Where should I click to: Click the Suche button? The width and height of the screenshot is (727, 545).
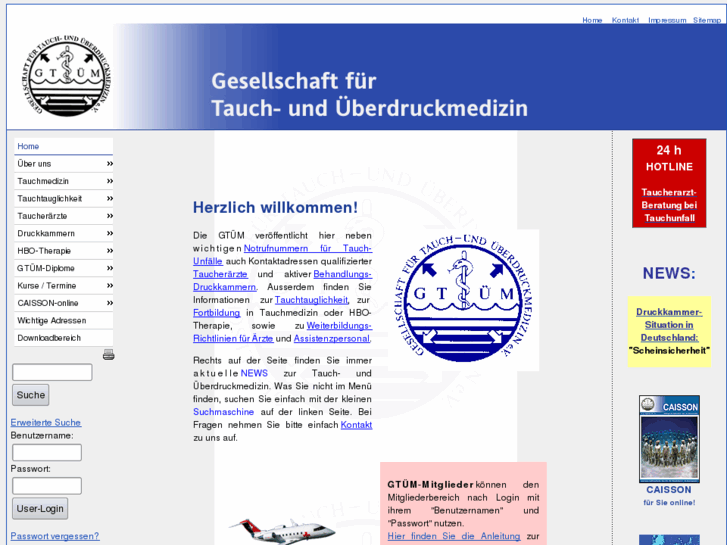(31, 395)
